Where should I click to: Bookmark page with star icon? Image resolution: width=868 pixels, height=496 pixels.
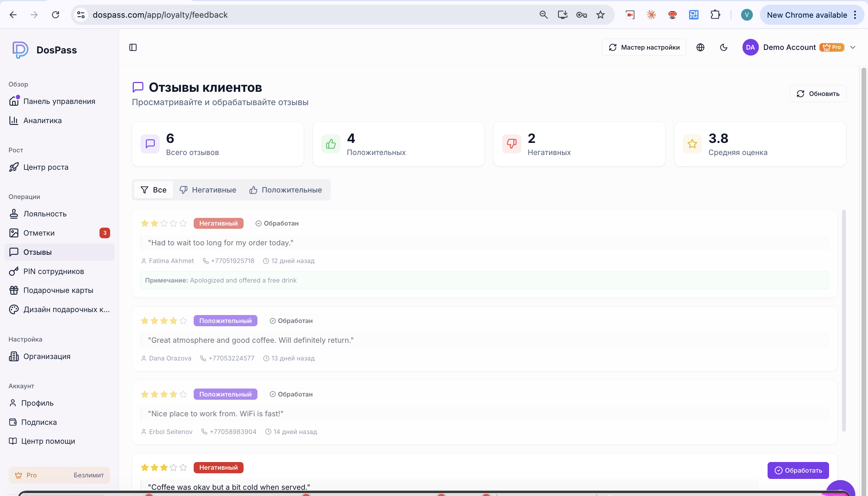pyautogui.click(x=600, y=15)
